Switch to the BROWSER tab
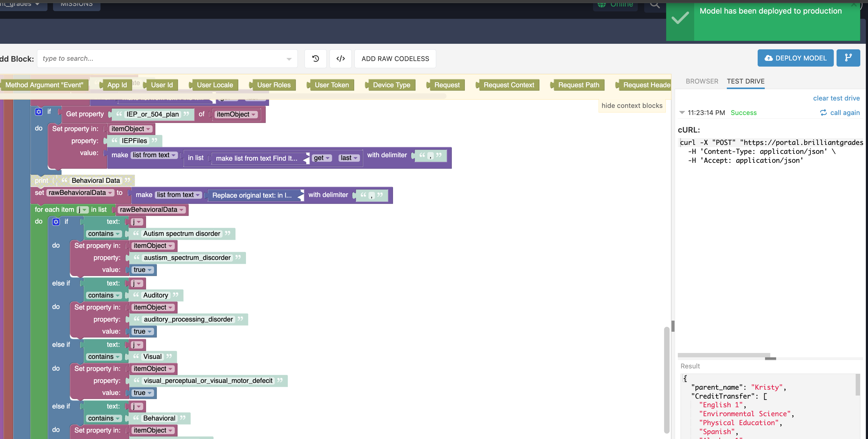The image size is (868, 439). click(702, 81)
